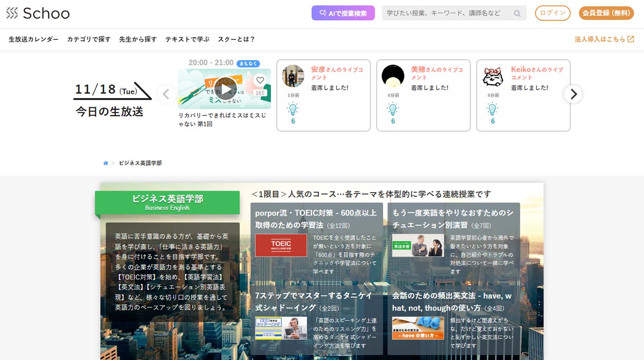
Task: Open Keikoさん's cat avatar
Action: (x=493, y=76)
